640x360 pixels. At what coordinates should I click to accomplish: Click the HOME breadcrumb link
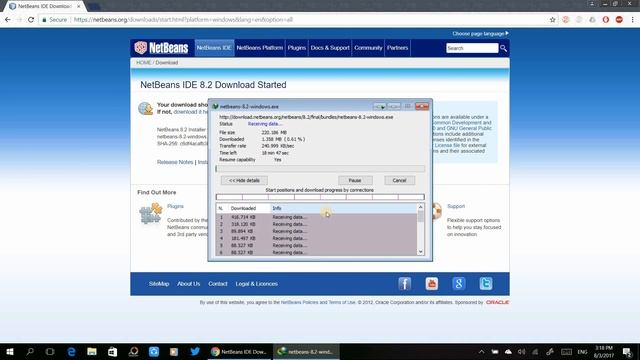(143, 62)
